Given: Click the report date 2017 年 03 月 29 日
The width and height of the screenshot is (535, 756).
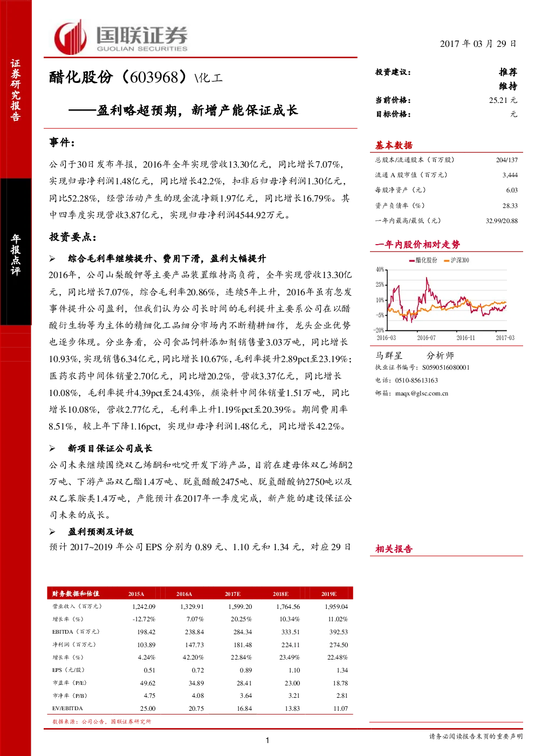Looking at the screenshot, I should (478, 44).
